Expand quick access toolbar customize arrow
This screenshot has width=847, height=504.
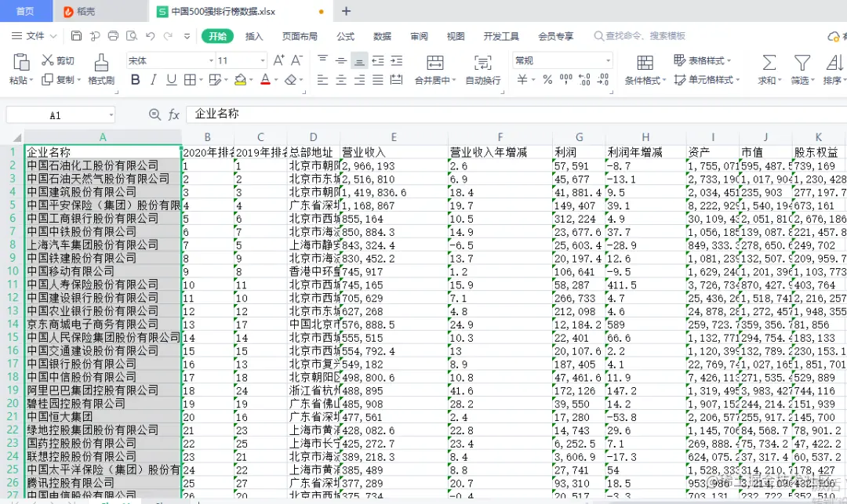[187, 36]
